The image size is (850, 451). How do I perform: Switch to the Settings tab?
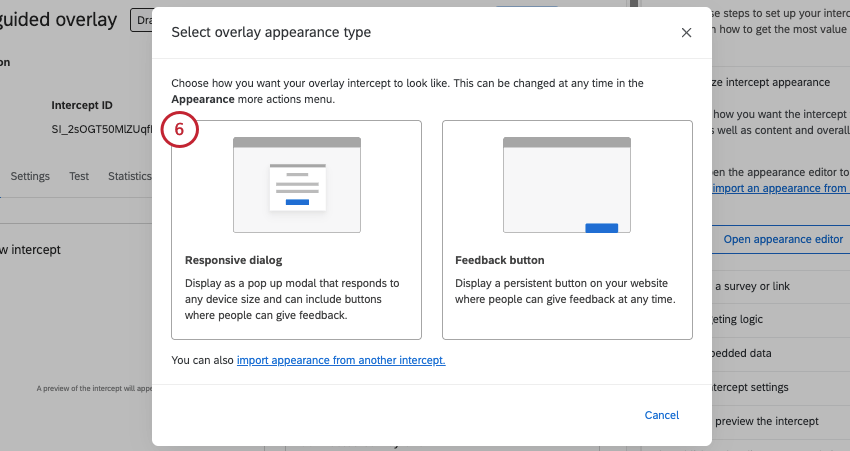tap(30, 176)
